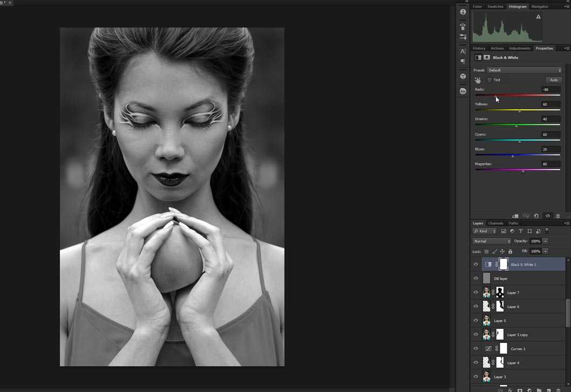Filter layers by adjustment layer icon
This screenshot has height=392, width=571.
tap(512, 231)
